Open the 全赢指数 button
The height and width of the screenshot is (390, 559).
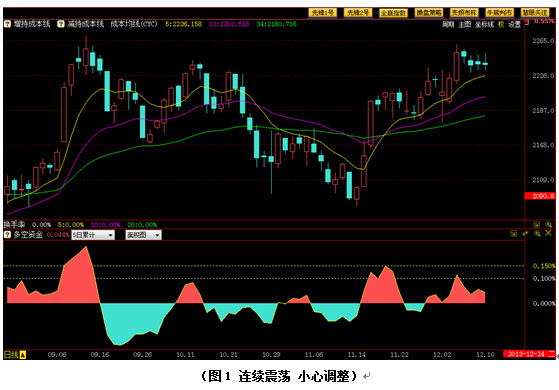pyautogui.click(x=393, y=13)
